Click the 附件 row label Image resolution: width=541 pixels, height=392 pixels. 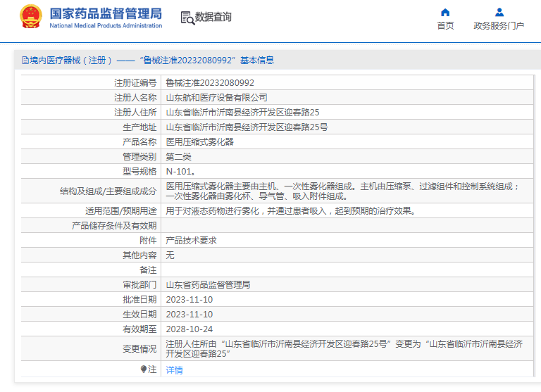click(x=148, y=241)
